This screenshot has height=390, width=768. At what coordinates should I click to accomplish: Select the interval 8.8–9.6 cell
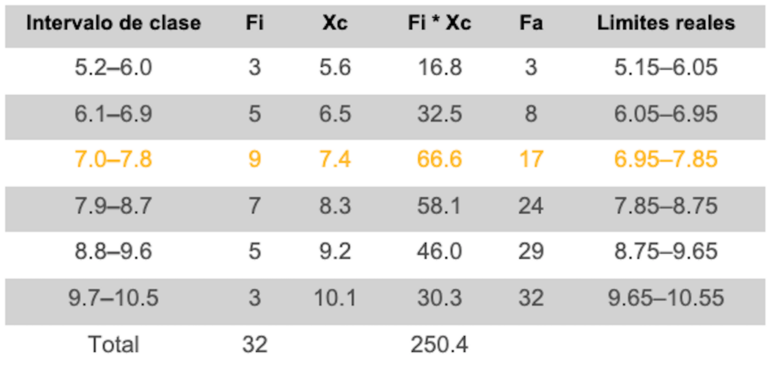[x=113, y=252]
